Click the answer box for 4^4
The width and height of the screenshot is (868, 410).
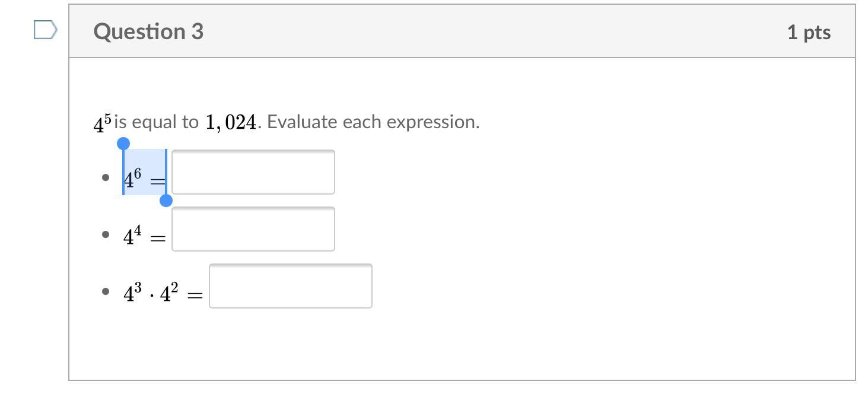click(x=253, y=229)
